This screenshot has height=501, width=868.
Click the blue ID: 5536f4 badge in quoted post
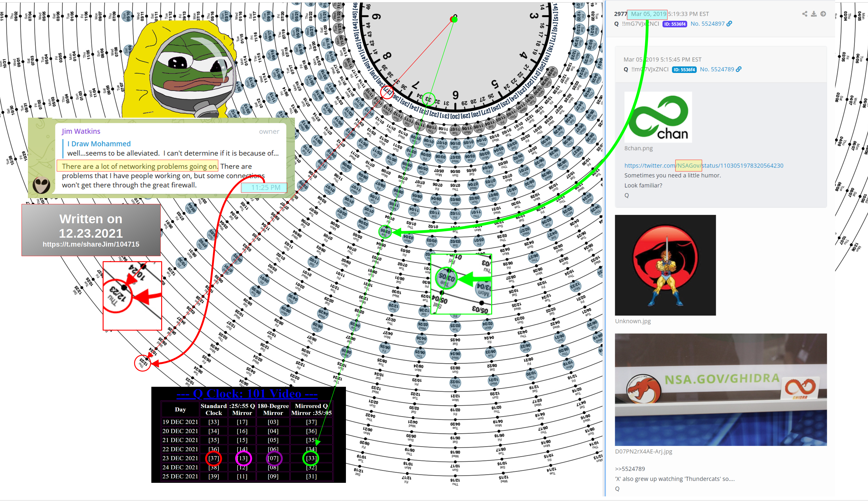[x=684, y=70]
